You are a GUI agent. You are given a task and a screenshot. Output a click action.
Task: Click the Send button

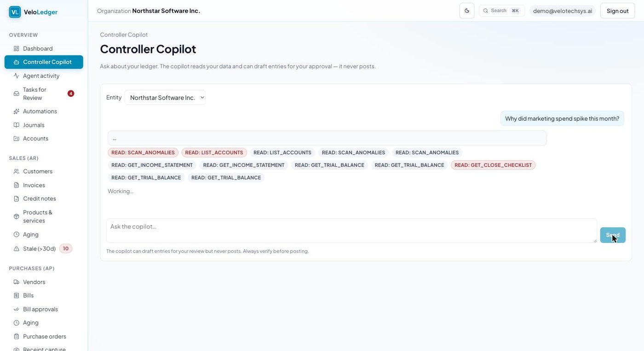pyautogui.click(x=613, y=235)
